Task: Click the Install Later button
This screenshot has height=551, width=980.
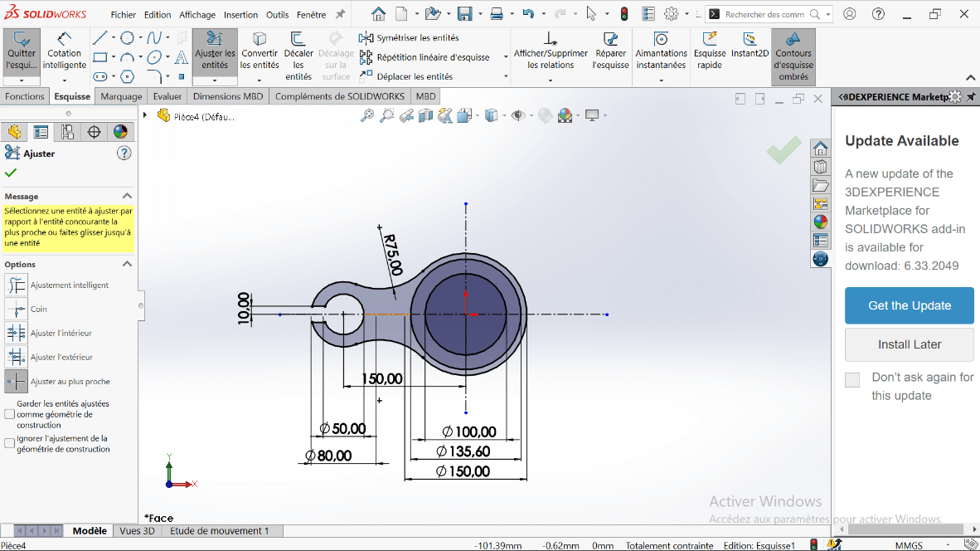Action: pos(909,344)
